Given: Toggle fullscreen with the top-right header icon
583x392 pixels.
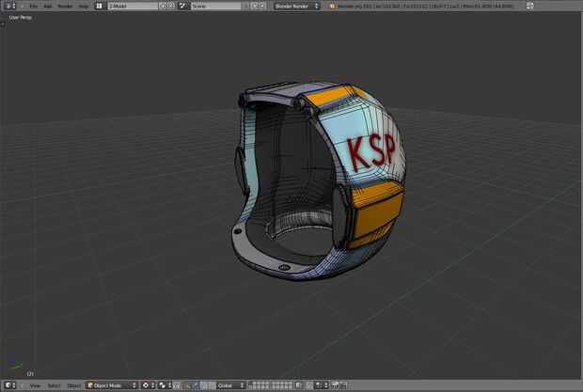Looking at the screenshot, I should click(530, 6).
